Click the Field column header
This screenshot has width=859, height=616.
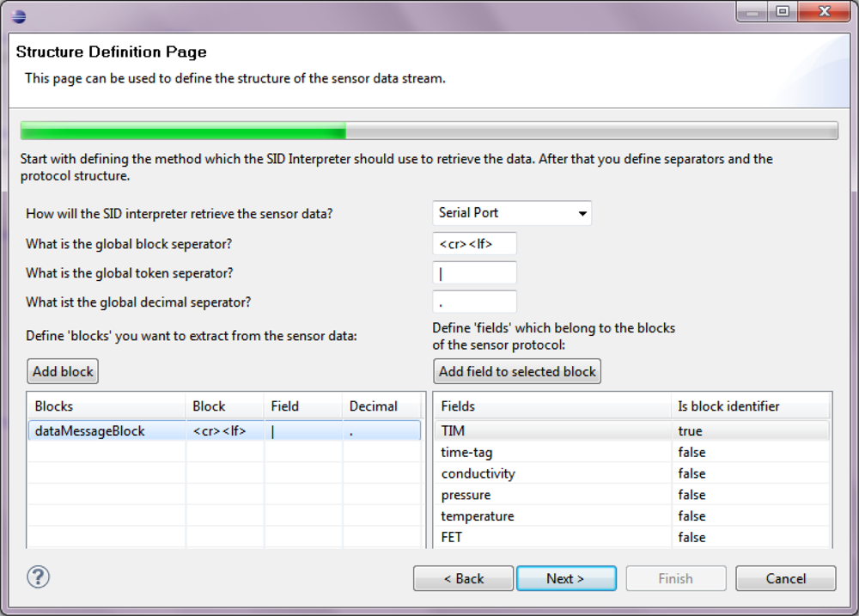tap(303, 406)
